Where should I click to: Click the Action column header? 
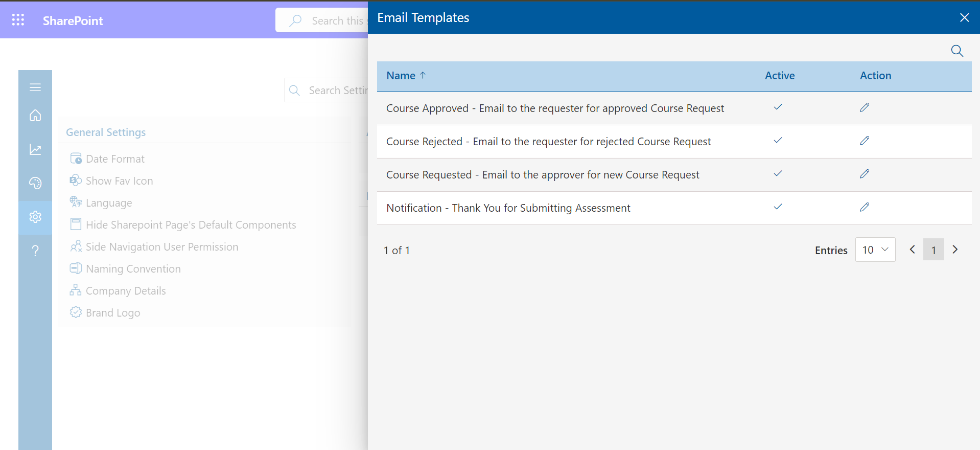coord(875,76)
